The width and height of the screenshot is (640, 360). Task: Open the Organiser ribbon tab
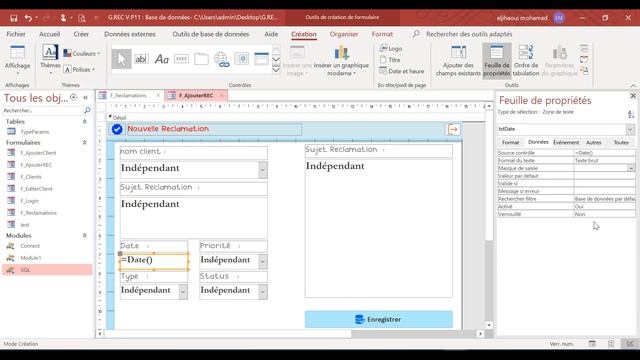pyautogui.click(x=344, y=34)
